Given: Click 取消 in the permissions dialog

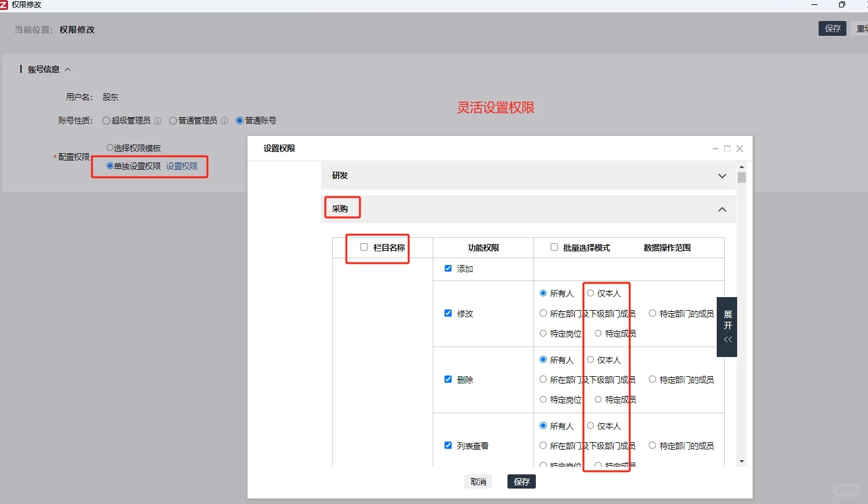Looking at the screenshot, I should point(478,482).
